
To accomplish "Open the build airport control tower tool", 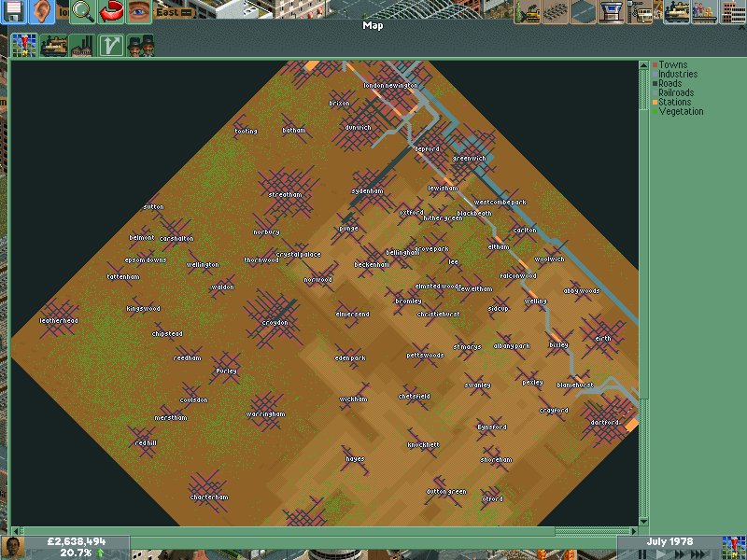I will point(612,11).
